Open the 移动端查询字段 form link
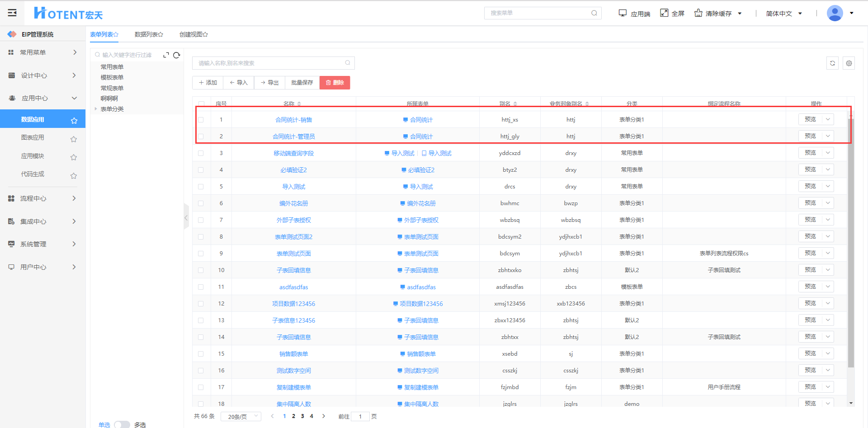This screenshot has height=428, width=868. tap(293, 153)
